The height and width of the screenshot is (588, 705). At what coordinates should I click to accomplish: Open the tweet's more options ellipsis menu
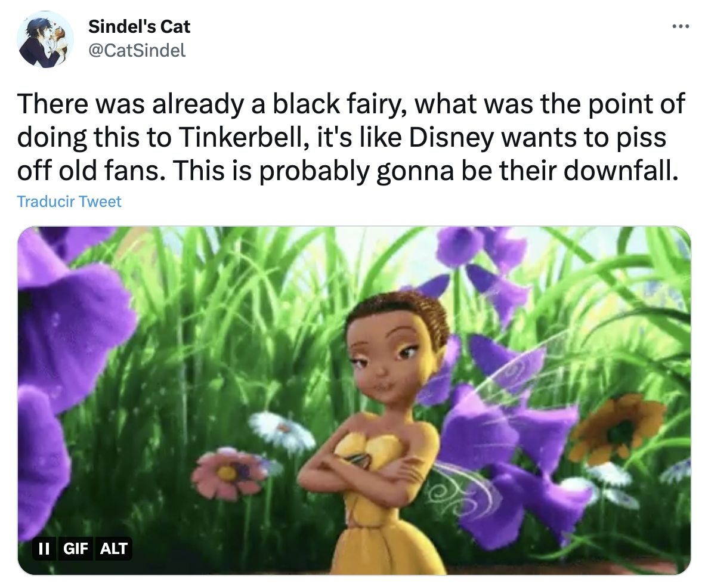pyautogui.click(x=679, y=27)
